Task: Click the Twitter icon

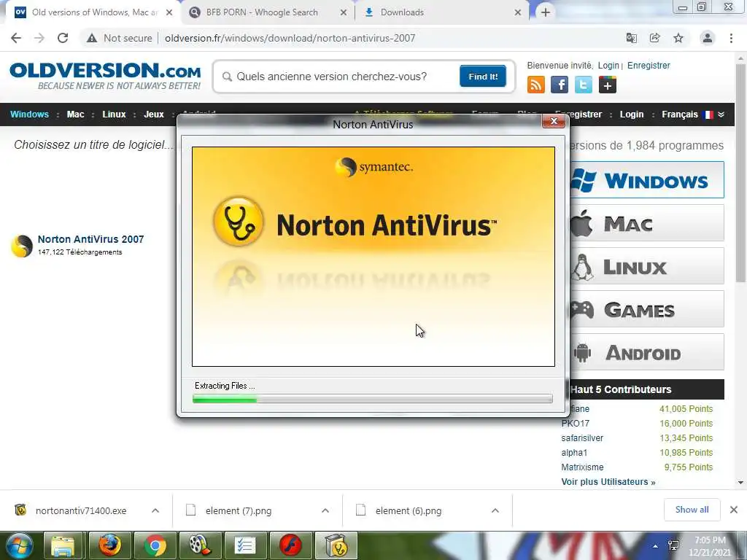Action: pos(584,85)
